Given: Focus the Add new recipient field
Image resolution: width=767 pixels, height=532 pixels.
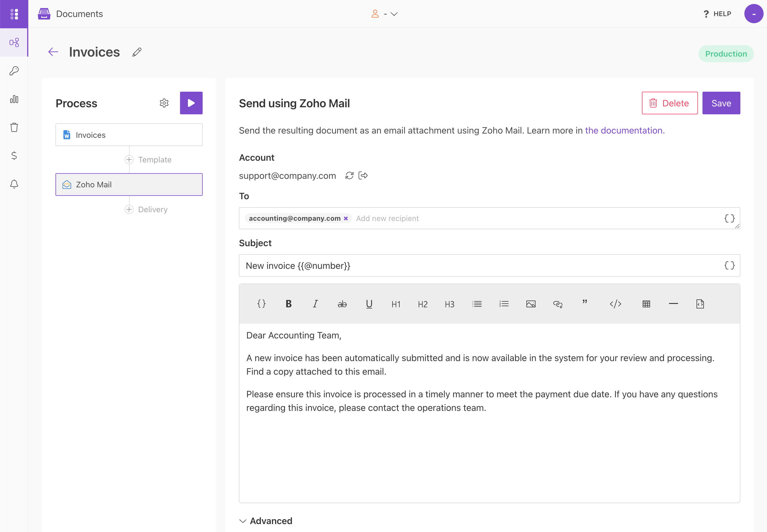Looking at the screenshot, I should (x=387, y=218).
